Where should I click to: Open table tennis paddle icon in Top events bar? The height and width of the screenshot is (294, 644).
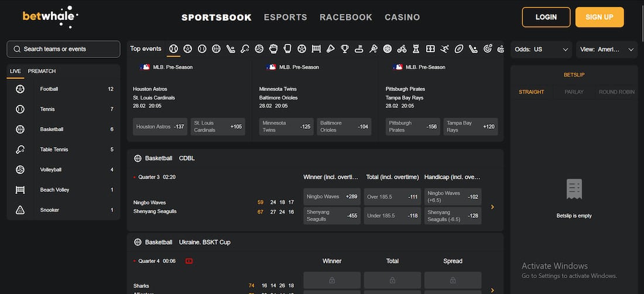coord(245,49)
